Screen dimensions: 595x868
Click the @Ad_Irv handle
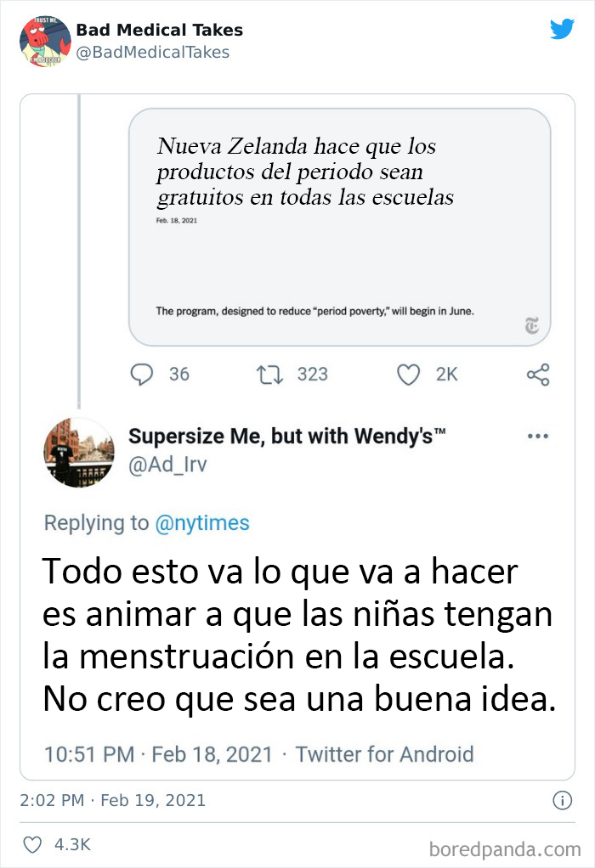tap(167, 465)
